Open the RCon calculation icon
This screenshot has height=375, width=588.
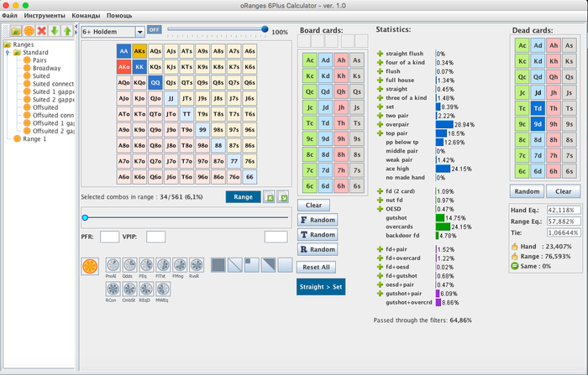pos(113,289)
